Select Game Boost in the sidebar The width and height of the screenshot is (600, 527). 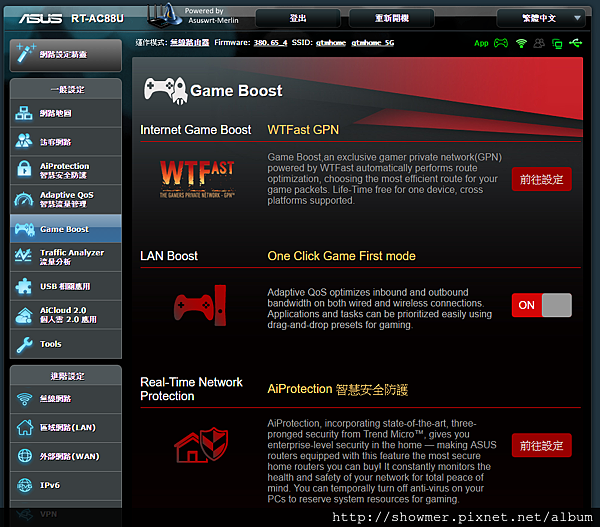pyautogui.click(x=65, y=229)
